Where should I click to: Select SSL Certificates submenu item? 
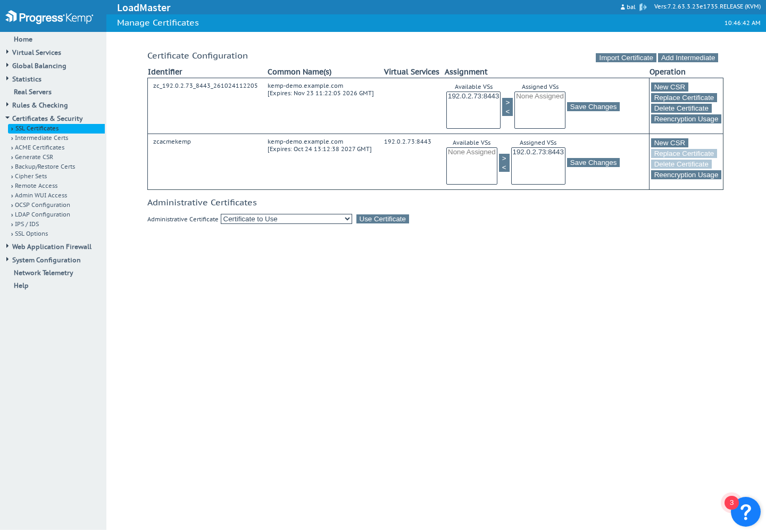tap(56, 129)
